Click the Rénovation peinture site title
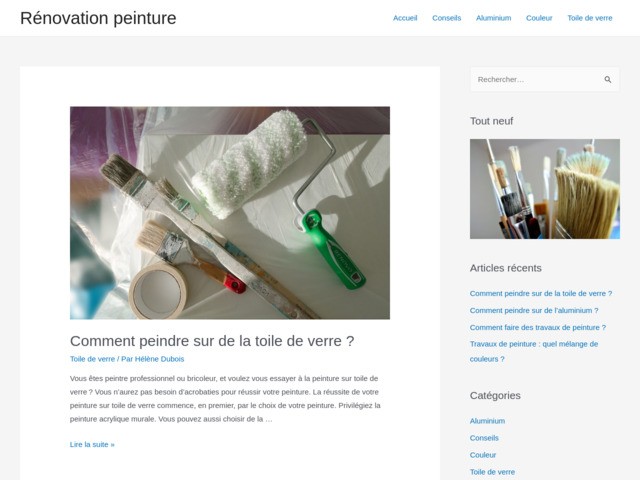The image size is (640, 480). 98,18
